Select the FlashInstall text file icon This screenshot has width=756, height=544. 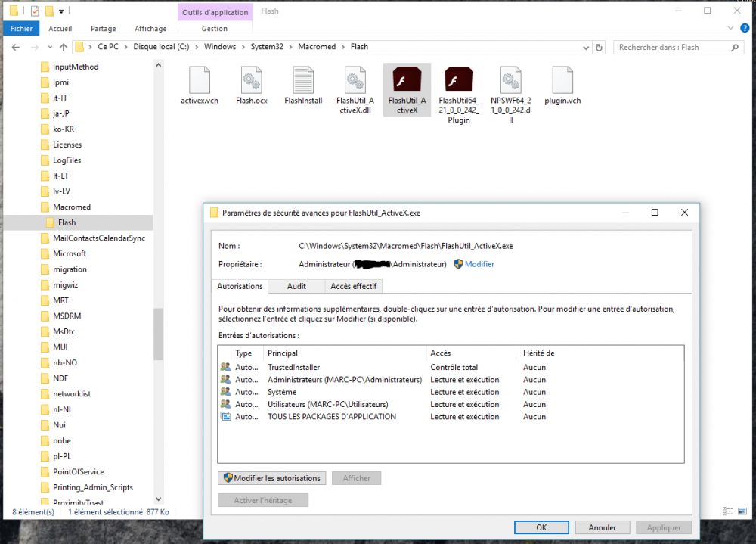303,80
